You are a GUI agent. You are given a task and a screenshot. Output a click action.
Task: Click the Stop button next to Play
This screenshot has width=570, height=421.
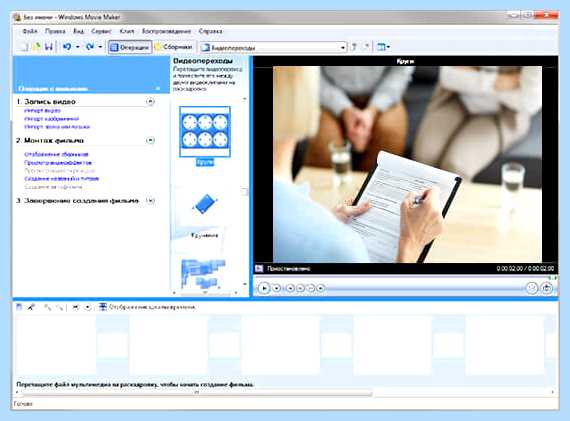coord(277,288)
